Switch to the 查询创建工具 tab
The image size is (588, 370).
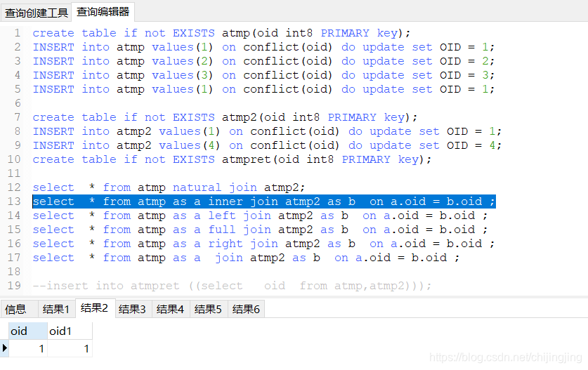coord(36,13)
